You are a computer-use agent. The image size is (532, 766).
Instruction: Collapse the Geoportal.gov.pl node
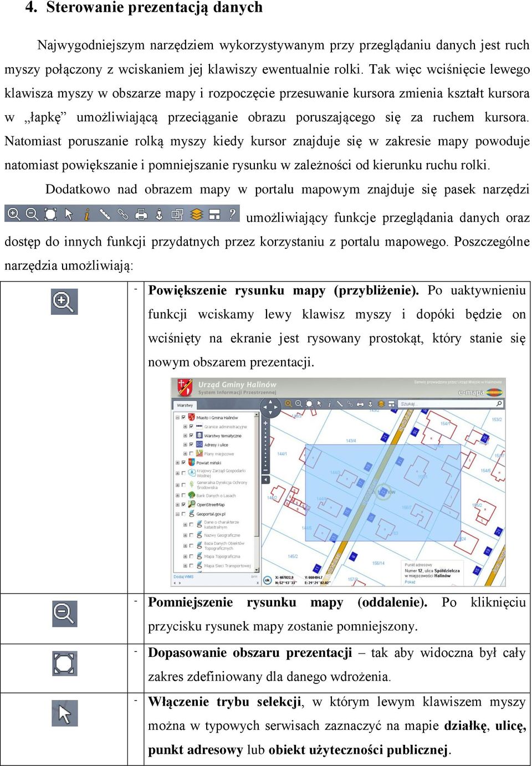click(177, 514)
